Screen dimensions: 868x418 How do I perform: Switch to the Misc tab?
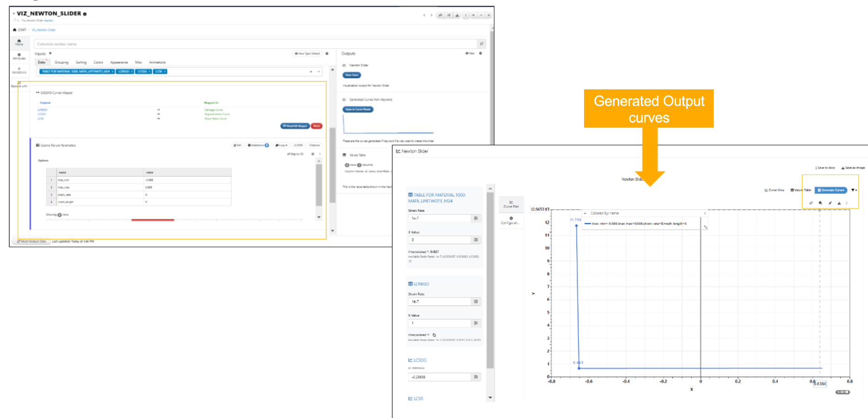[138, 62]
